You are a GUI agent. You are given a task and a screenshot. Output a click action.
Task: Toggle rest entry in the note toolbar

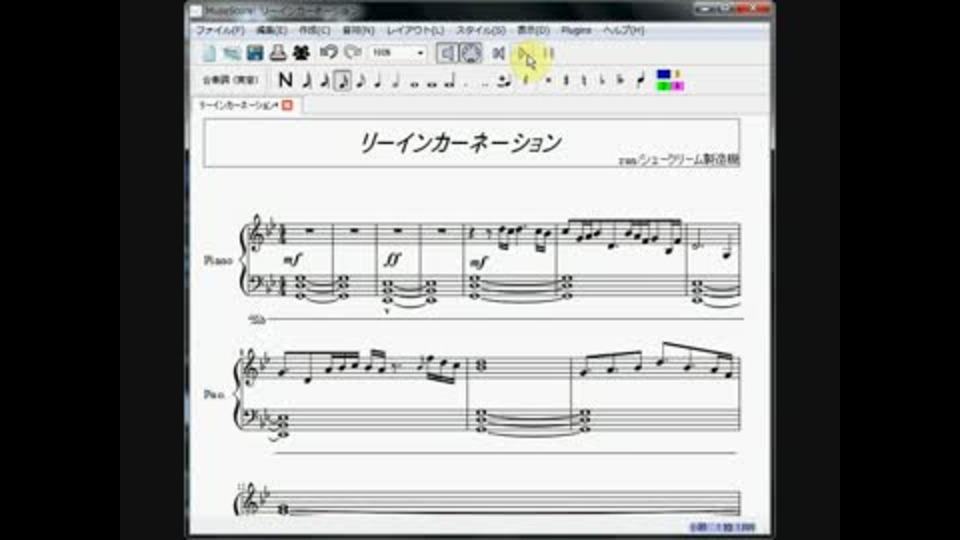525,80
